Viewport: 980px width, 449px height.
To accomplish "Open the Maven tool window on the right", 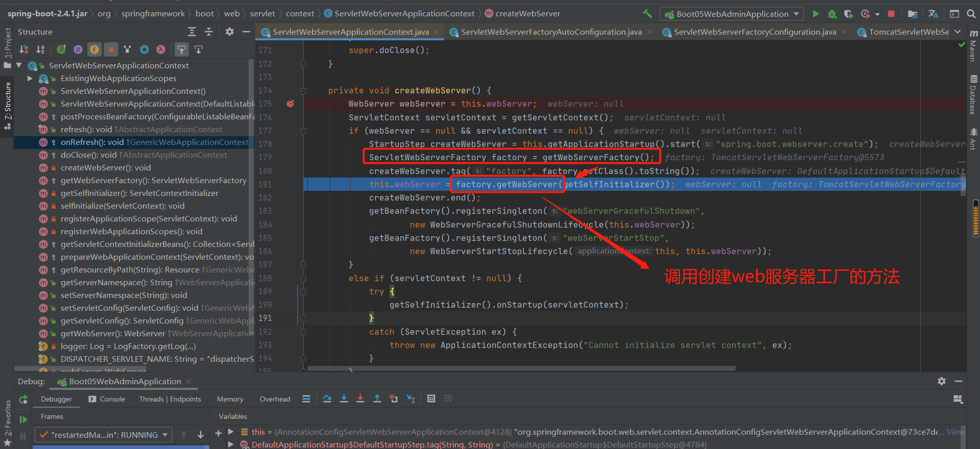I will pos(973,46).
